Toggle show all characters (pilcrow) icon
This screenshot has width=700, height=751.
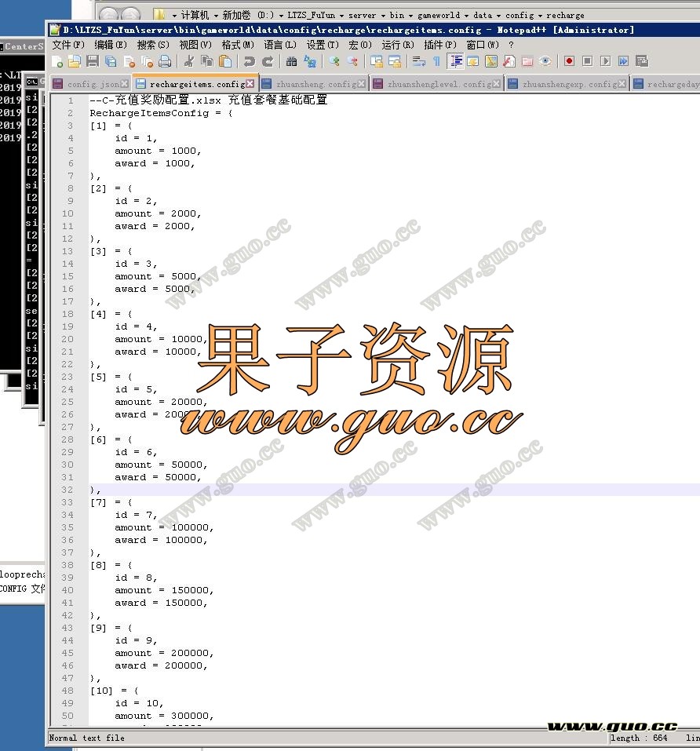[436, 61]
